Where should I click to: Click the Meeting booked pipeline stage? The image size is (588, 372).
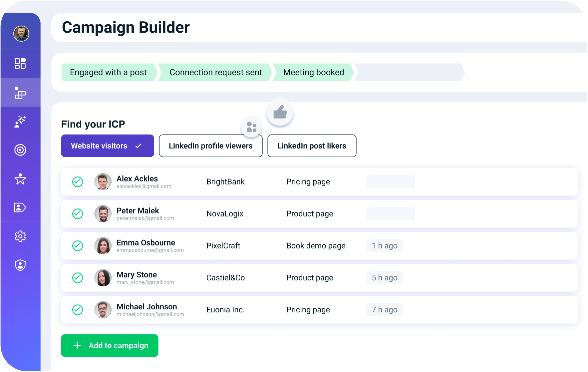pos(313,72)
